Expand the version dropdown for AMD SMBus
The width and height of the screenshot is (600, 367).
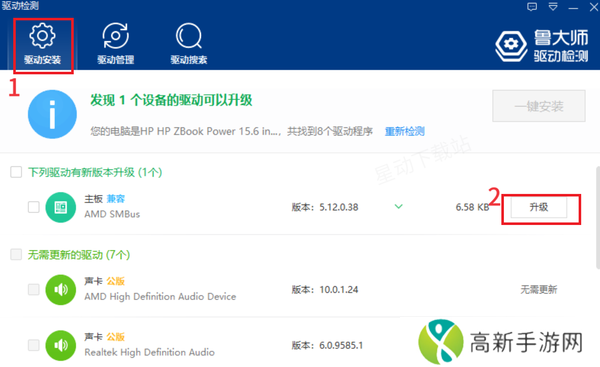398,207
